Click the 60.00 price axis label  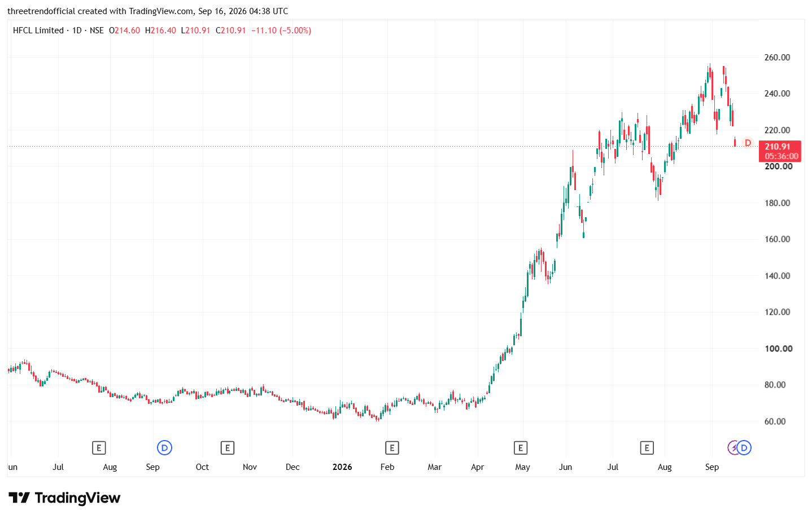point(775,421)
